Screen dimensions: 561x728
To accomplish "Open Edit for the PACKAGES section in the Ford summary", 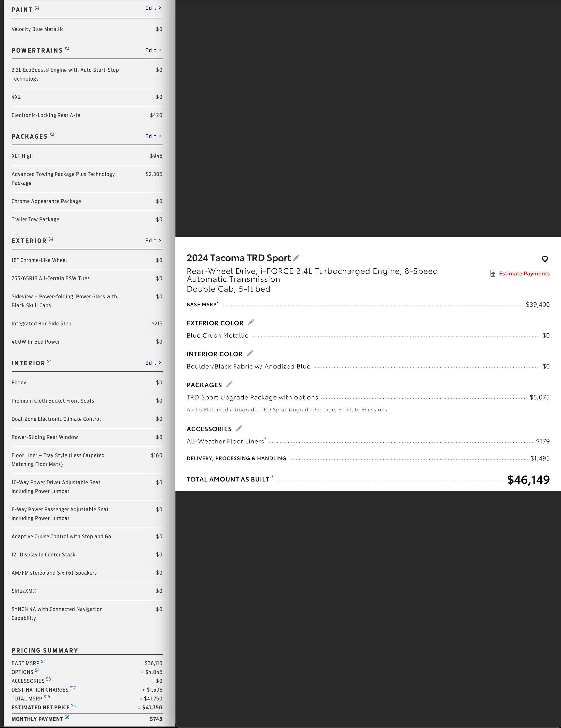I will [153, 136].
